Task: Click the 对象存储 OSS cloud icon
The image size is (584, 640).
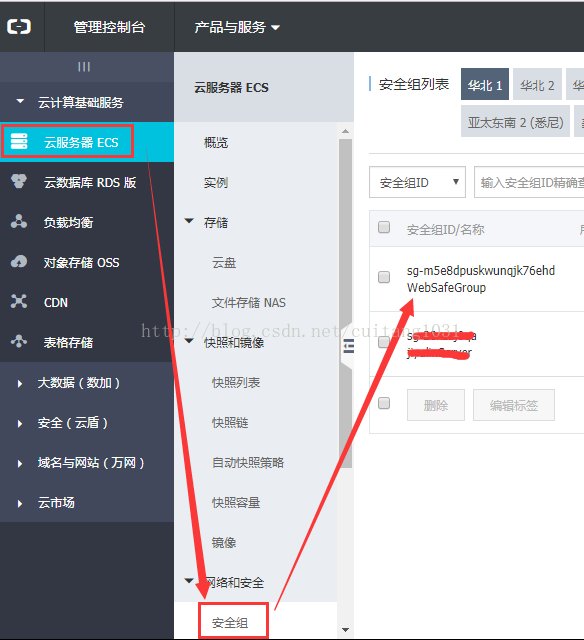Action: pyautogui.click(x=19, y=261)
